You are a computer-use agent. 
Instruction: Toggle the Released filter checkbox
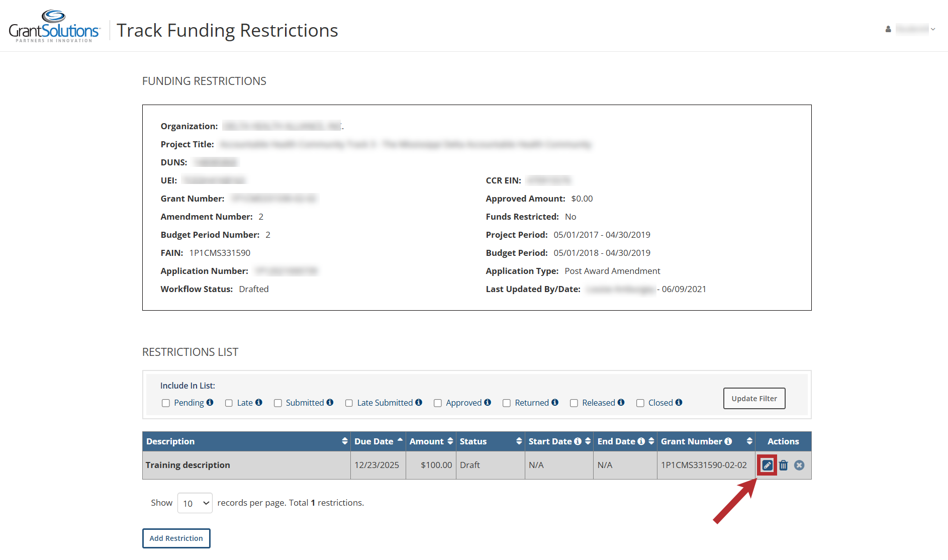pyautogui.click(x=574, y=403)
